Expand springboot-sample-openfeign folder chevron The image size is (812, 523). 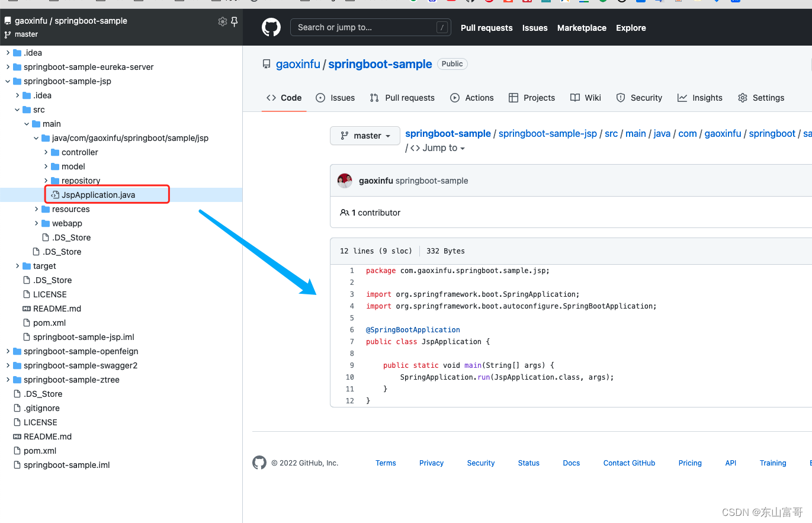pyautogui.click(x=8, y=351)
